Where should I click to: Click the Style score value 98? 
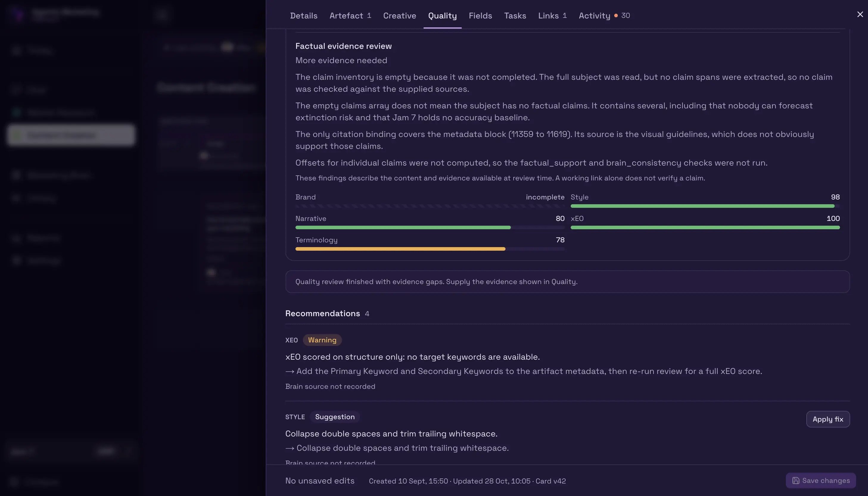835,197
